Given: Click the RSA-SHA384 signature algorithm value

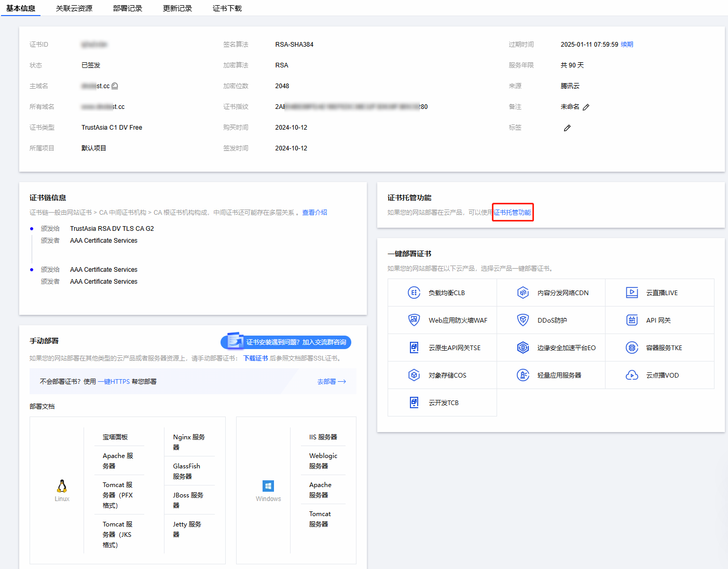Looking at the screenshot, I should pyautogui.click(x=294, y=45).
